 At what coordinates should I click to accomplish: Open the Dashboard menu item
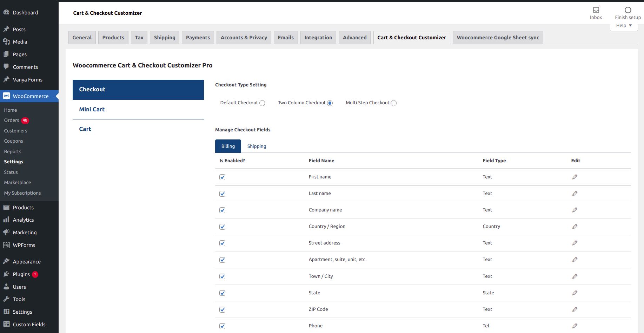[25, 13]
